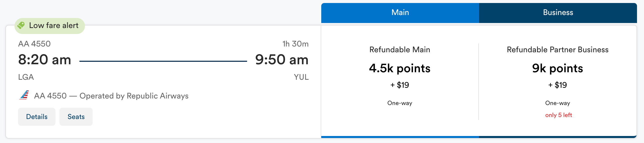Click the AA 4550 flight number heading
The height and width of the screenshot is (143, 644).
(34, 44)
